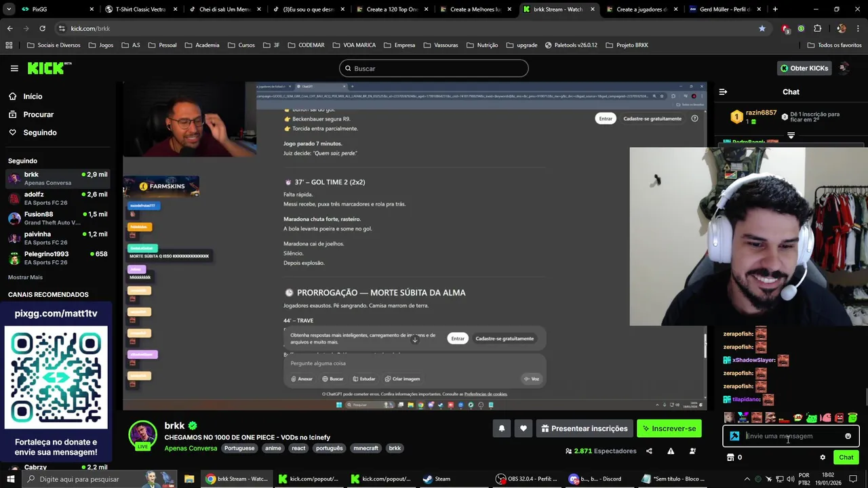
Task: Open Chrome apps grid icon
Action: click(9, 45)
